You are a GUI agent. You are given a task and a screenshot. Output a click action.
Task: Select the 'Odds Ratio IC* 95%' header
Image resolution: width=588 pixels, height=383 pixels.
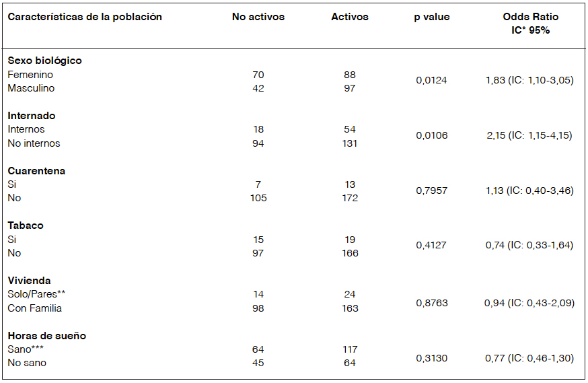(x=530, y=24)
